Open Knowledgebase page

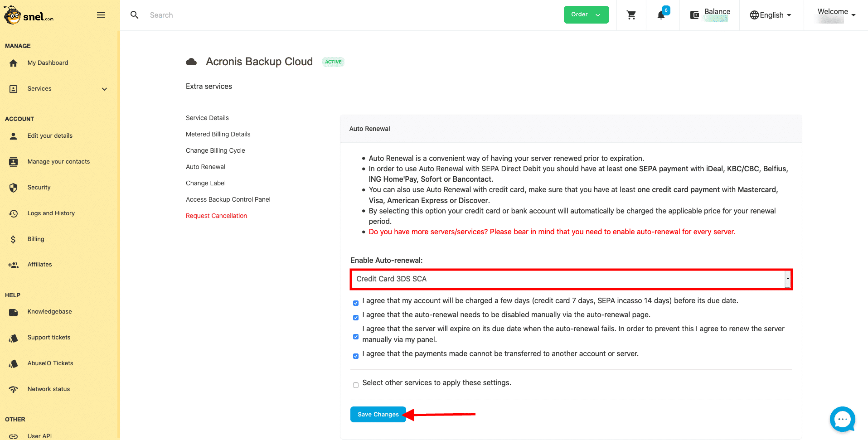coord(49,312)
